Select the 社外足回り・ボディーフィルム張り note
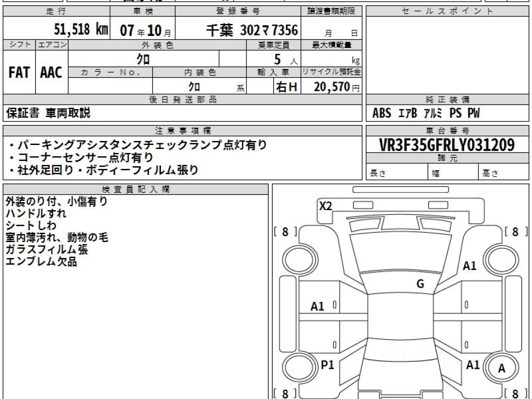 click(x=103, y=170)
